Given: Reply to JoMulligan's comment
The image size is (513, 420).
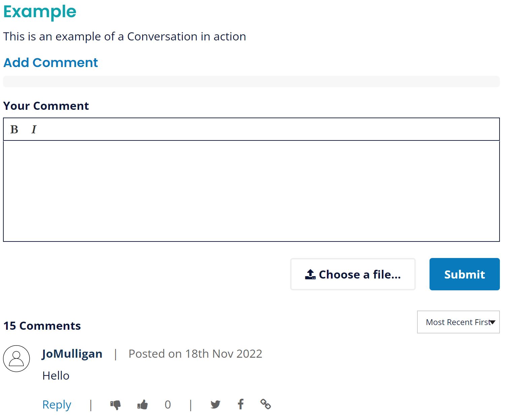Looking at the screenshot, I should (x=57, y=405).
